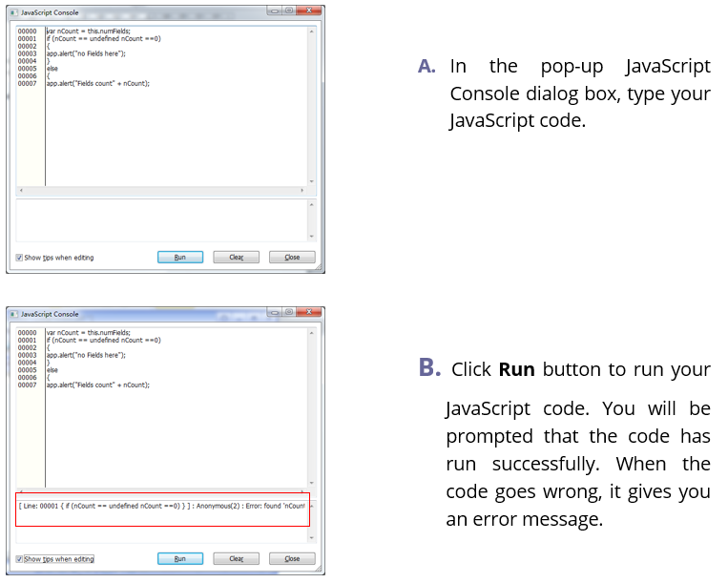Click the error message output in lower console

161,506
